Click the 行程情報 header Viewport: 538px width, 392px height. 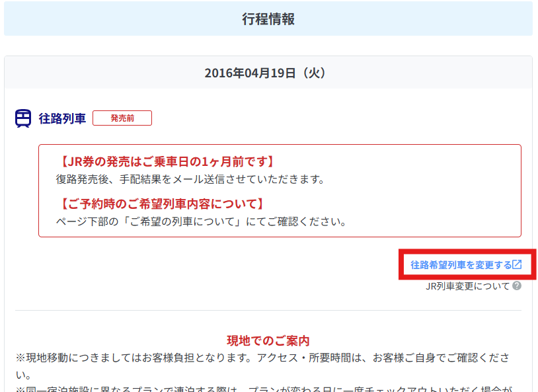(x=268, y=19)
